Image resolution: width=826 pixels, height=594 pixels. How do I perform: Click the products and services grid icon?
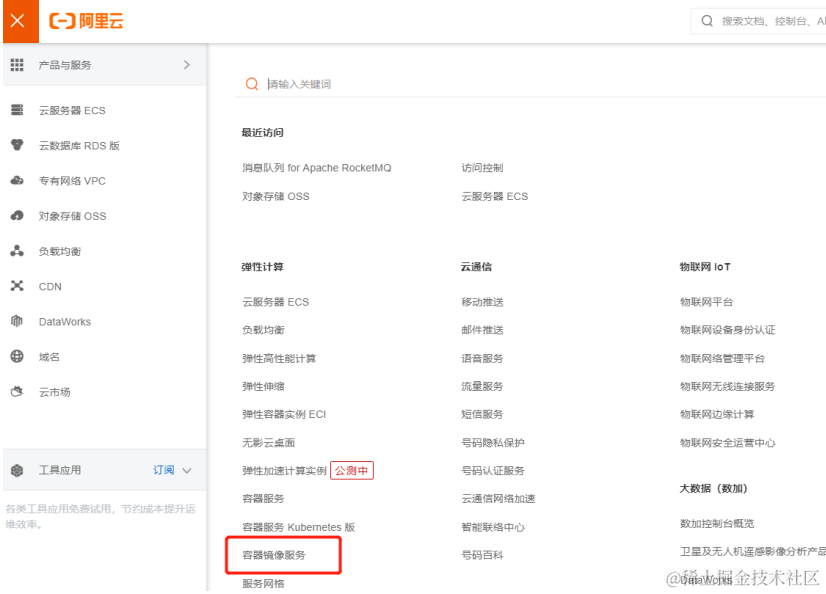(17, 65)
